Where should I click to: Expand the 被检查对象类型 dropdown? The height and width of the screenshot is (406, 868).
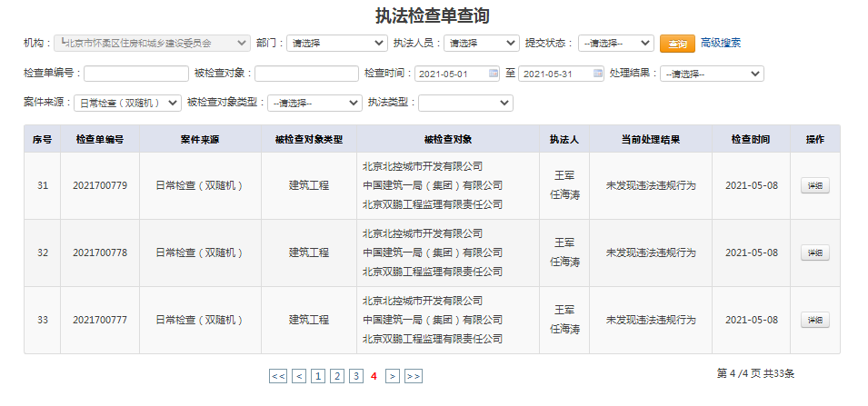(315, 103)
